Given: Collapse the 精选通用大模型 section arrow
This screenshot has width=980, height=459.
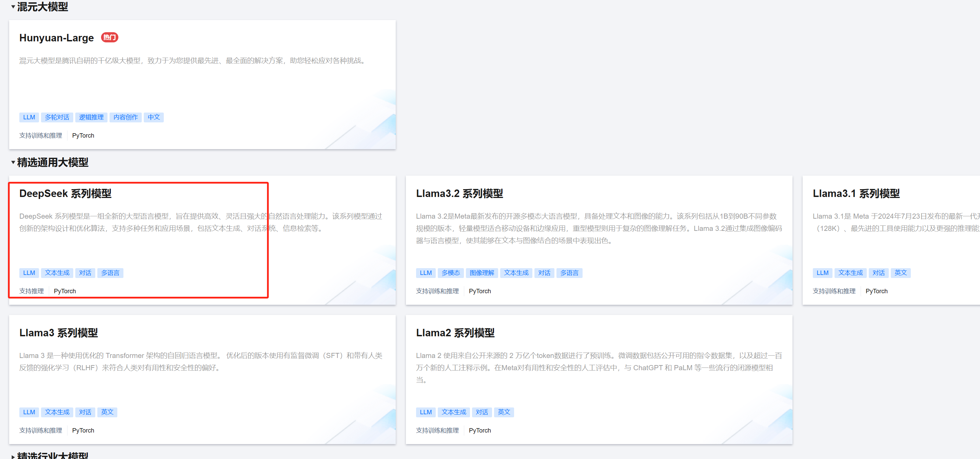Looking at the screenshot, I should (x=13, y=162).
